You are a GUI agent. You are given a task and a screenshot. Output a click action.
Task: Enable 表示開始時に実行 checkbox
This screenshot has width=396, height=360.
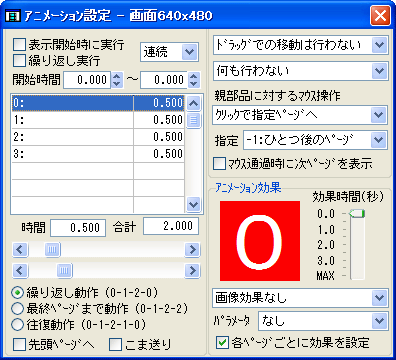(19, 44)
